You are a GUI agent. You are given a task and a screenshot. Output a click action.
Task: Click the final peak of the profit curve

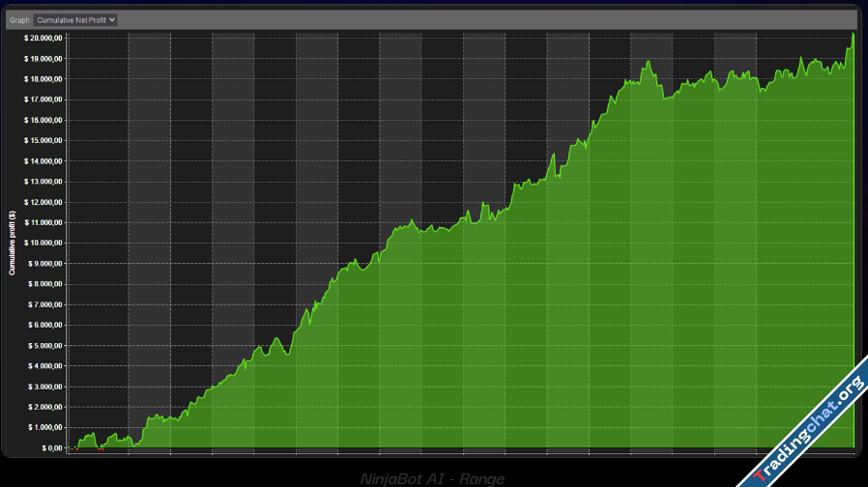coord(853,34)
